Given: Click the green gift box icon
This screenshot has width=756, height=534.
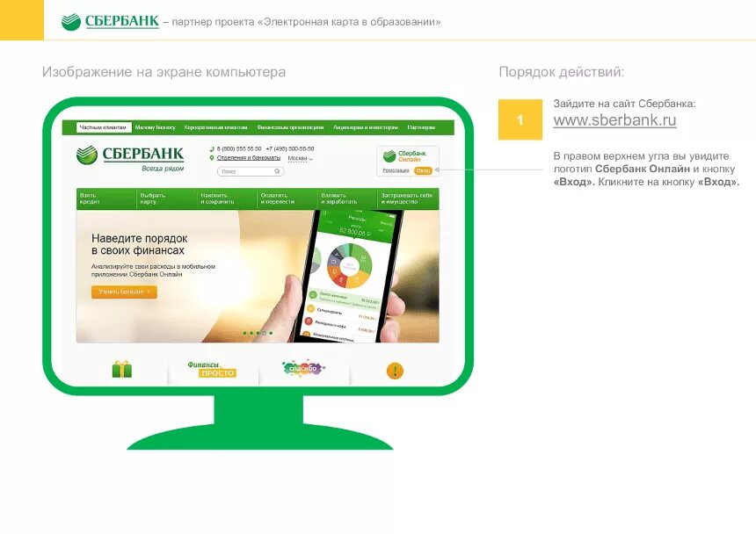Looking at the screenshot, I should [x=122, y=370].
